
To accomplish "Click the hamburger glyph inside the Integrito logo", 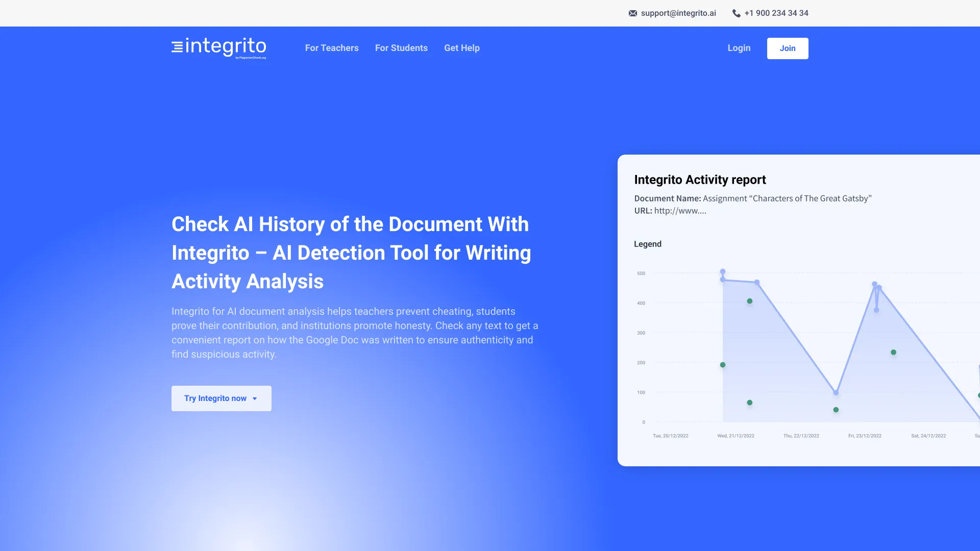I will coord(176,47).
